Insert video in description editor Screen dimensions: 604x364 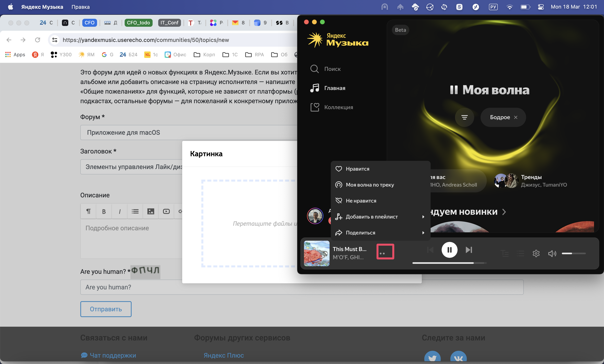[x=166, y=211]
